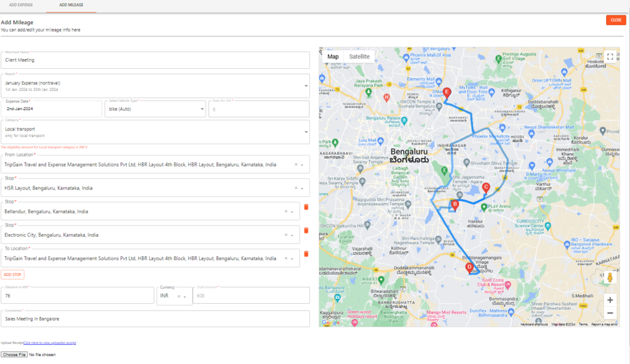Viewport: 630px width, 364px height.
Task: Clear the Bellandur stop value
Action: point(286,212)
